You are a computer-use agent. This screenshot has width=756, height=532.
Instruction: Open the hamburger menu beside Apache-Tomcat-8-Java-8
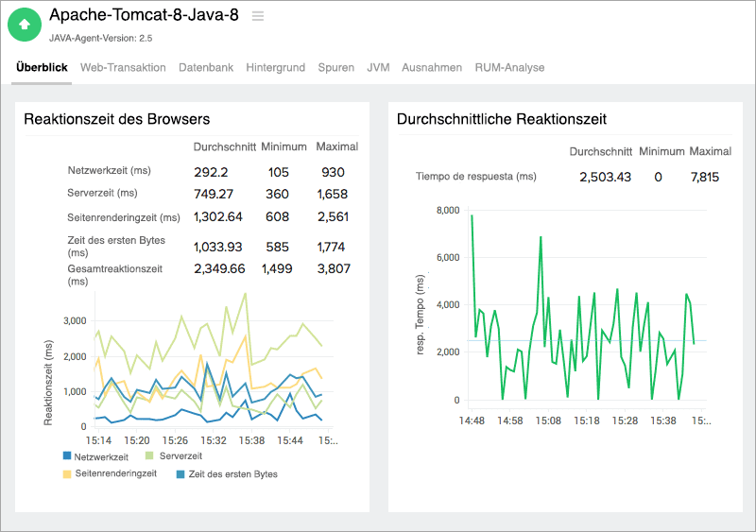[x=258, y=16]
